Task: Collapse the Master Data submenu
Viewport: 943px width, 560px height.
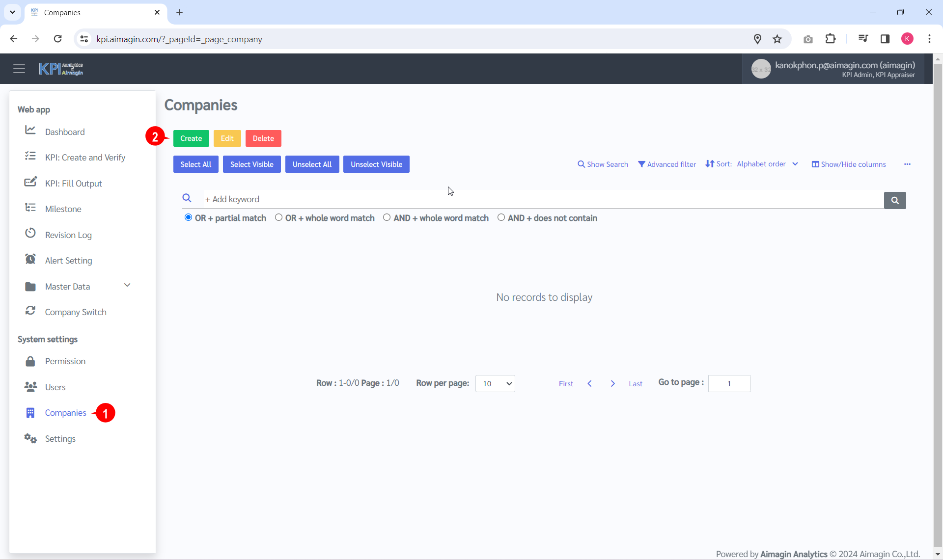Action: point(127,285)
